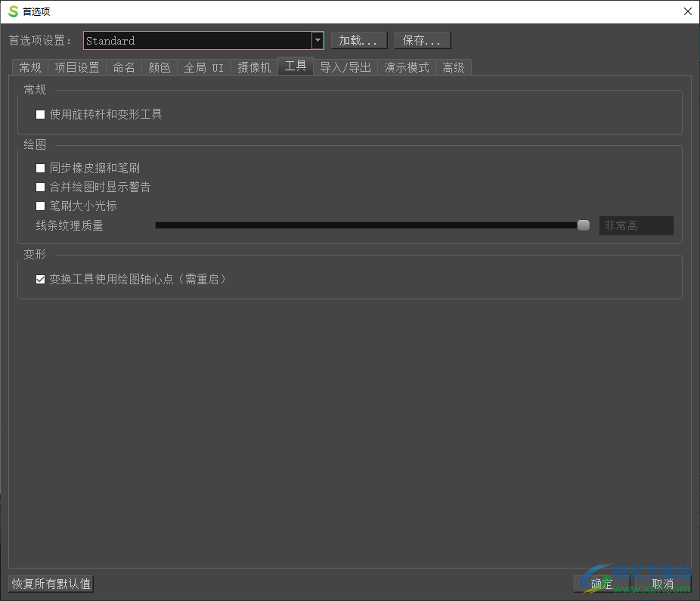700x601 pixels.
Task: Click the 取消 button
Action: pos(662,584)
